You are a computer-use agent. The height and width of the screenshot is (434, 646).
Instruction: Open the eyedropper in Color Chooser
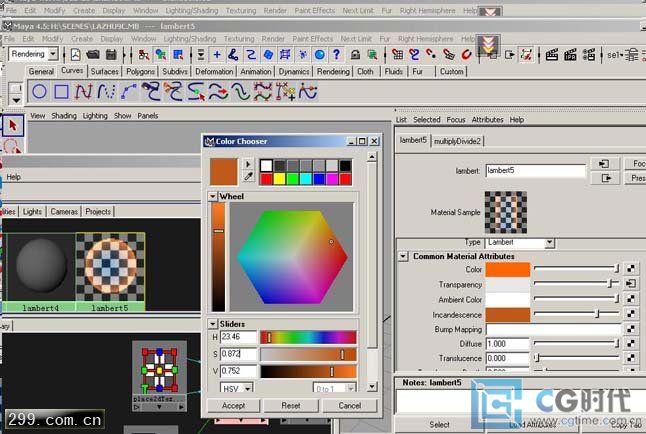248,177
